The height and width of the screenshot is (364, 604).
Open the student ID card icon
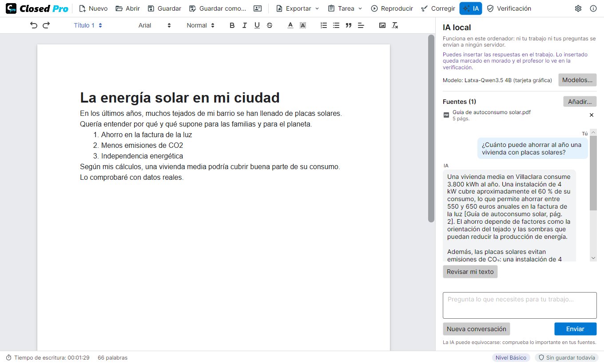(x=258, y=8)
